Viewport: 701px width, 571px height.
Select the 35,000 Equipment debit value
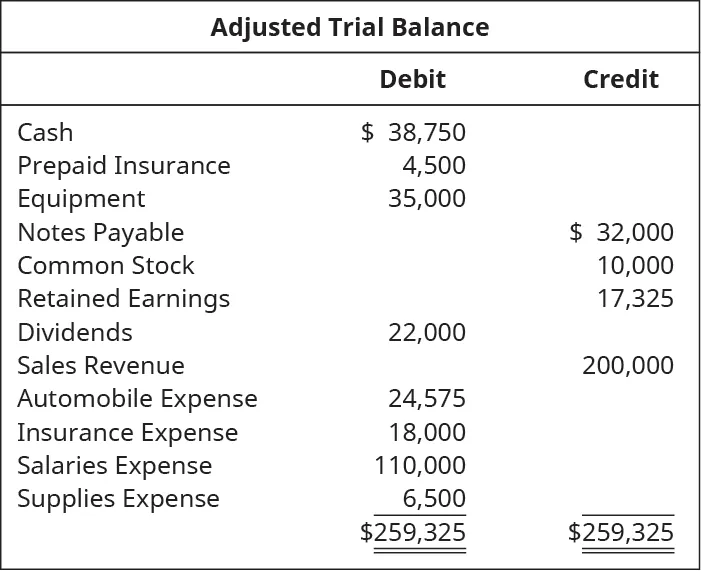tap(427, 199)
